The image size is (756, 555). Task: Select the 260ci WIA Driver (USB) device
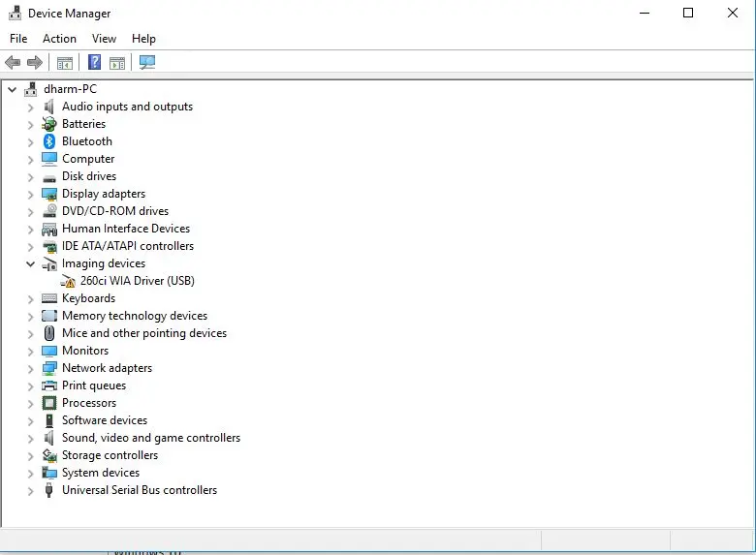tap(137, 281)
